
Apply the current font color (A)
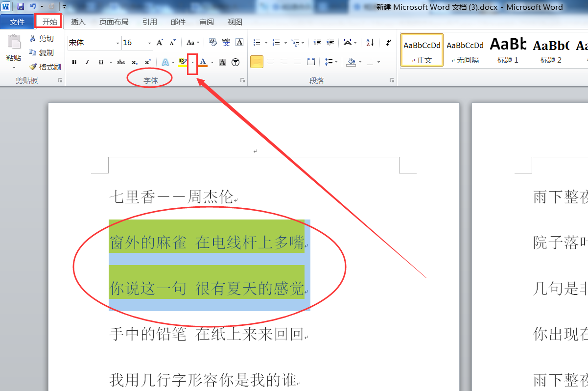point(203,62)
